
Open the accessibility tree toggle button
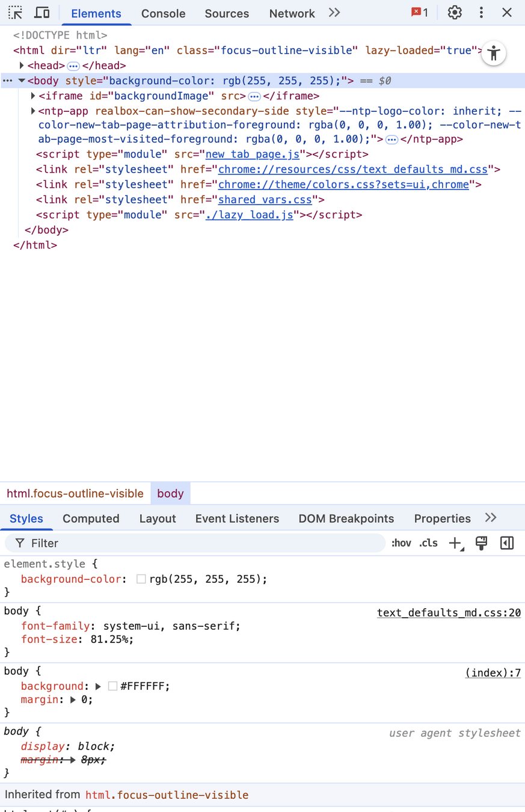(x=494, y=53)
